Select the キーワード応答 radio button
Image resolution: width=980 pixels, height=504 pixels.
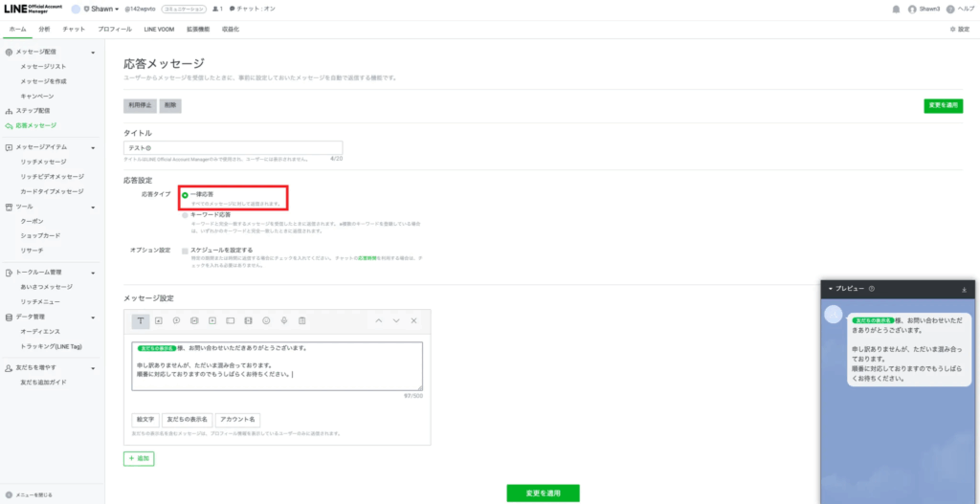click(x=185, y=215)
